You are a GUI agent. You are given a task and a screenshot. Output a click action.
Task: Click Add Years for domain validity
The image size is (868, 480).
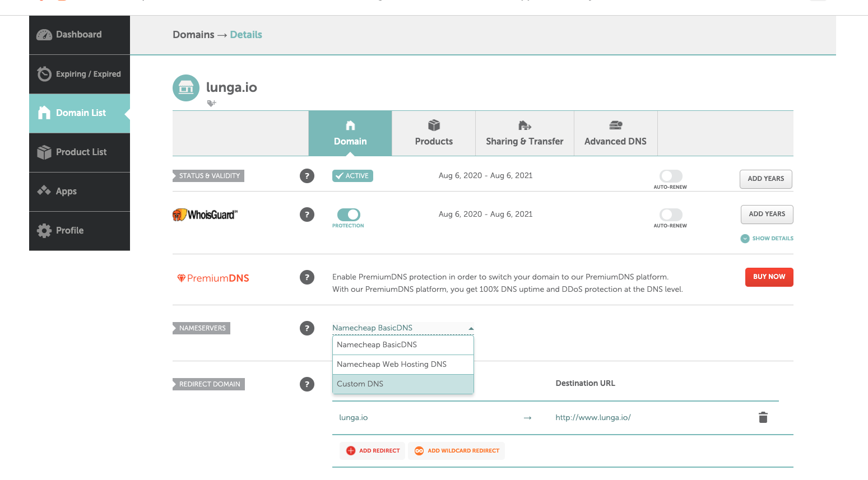766,179
